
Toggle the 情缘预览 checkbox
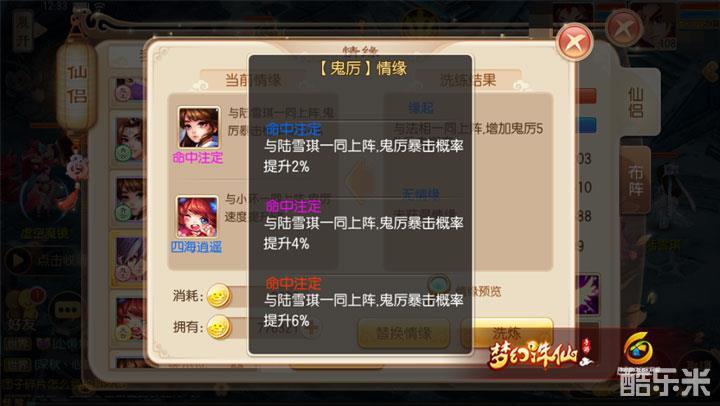[439, 285]
